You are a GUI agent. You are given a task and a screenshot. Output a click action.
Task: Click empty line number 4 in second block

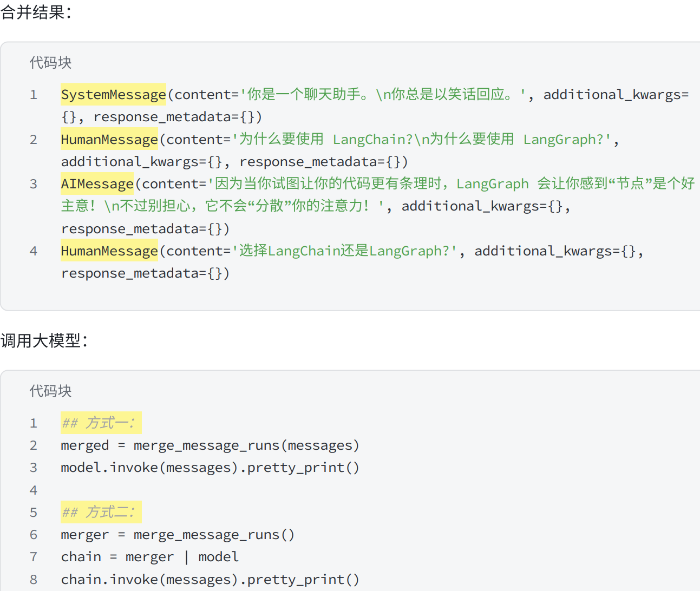34,490
